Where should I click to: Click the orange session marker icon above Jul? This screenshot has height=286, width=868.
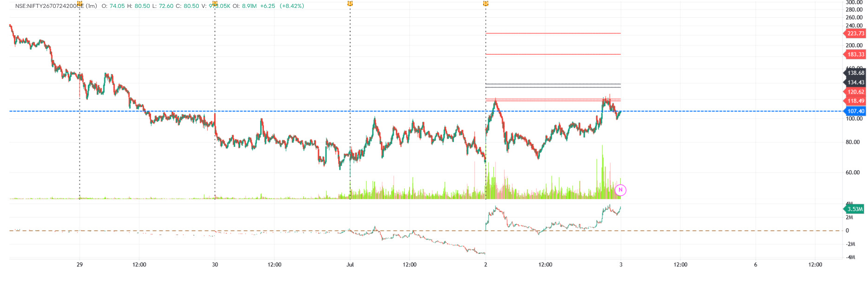point(350,4)
